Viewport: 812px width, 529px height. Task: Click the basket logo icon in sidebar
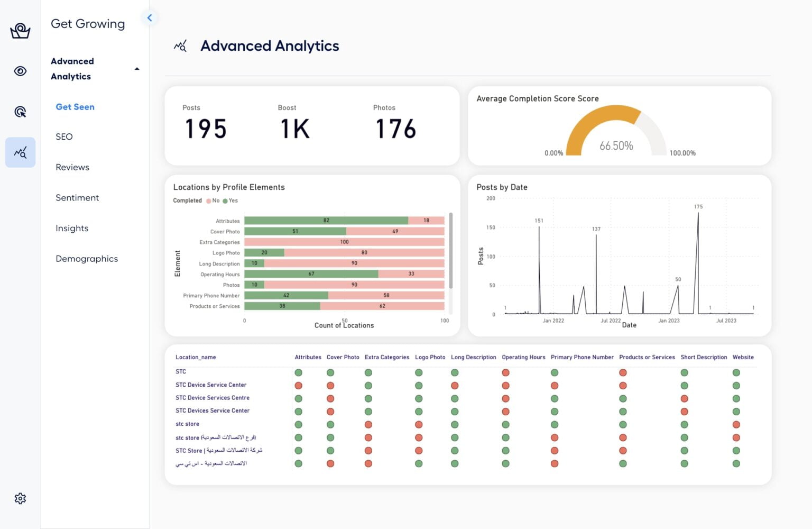pos(20,31)
